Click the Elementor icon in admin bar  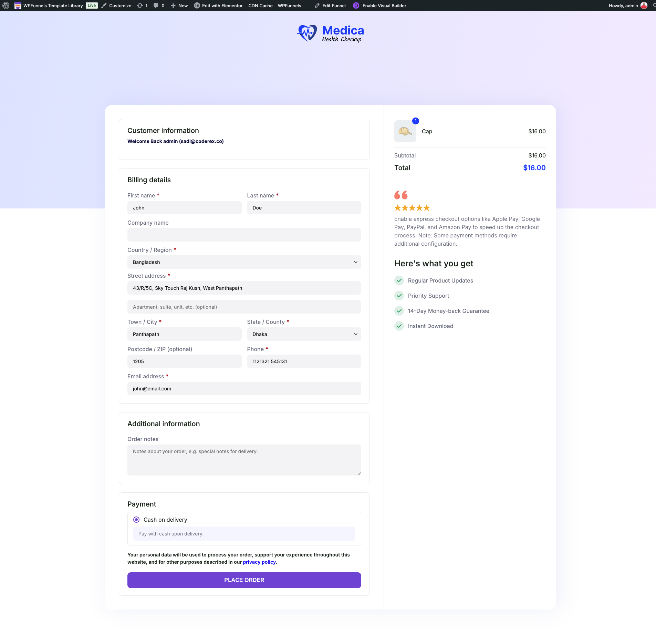point(197,6)
